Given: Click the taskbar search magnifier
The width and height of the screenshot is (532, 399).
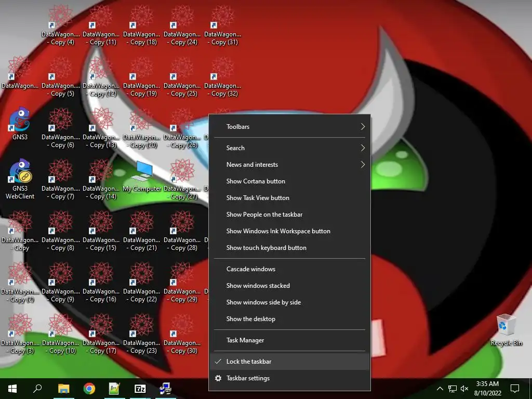Looking at the screenshot, I should 37,388.
